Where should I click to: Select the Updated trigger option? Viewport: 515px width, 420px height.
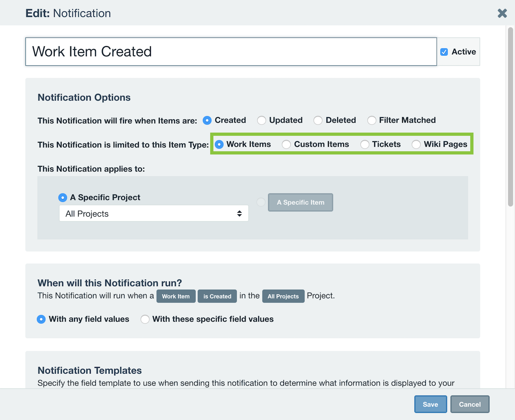click(x=261, y=120)
